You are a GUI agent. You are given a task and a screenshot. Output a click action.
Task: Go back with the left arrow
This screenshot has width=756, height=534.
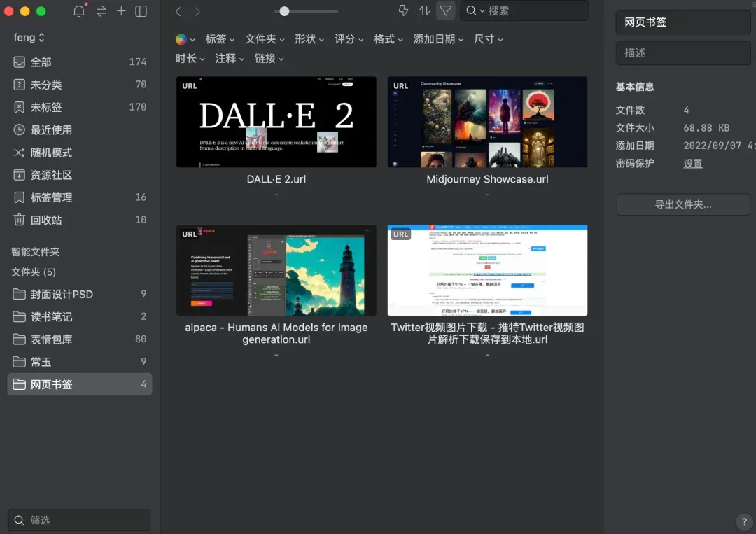pos(178,11)
